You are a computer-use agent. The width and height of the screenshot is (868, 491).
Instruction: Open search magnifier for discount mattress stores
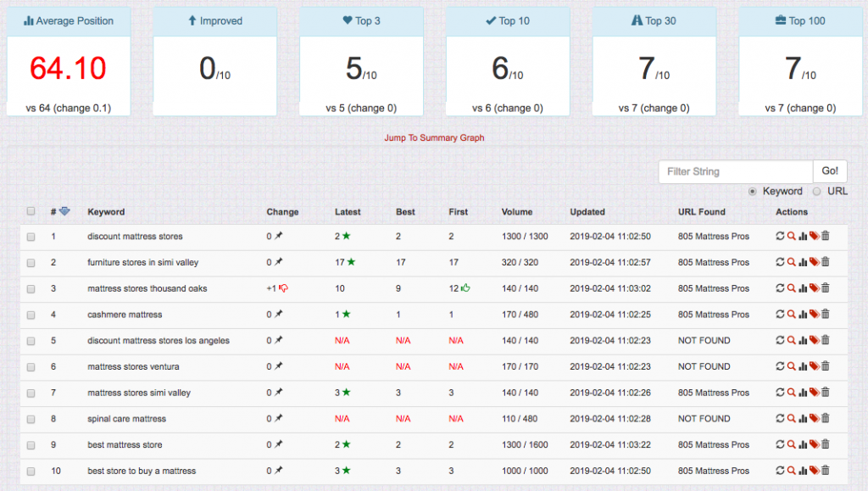click(x=792, y=236)
